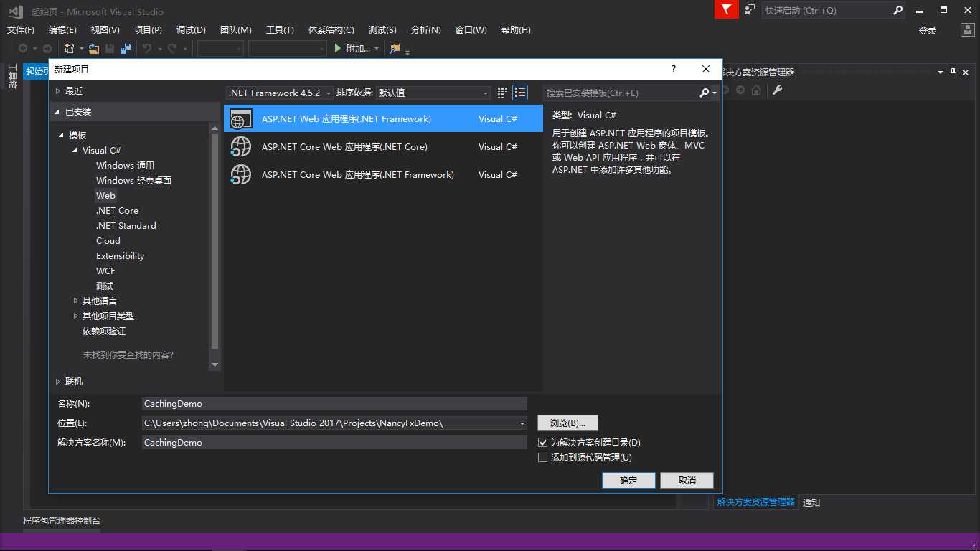
Task: Open the 视图(V) menu
Action: [105, 29]
